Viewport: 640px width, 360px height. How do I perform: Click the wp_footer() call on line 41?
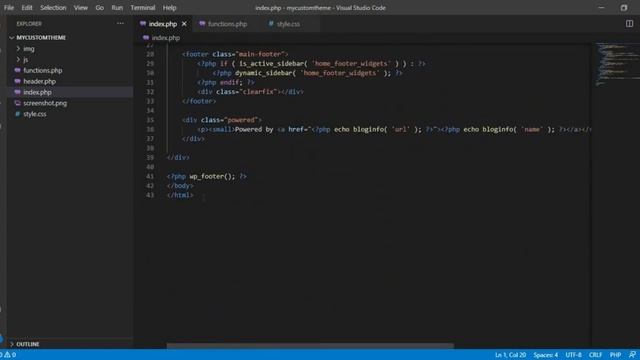point(212,176)
